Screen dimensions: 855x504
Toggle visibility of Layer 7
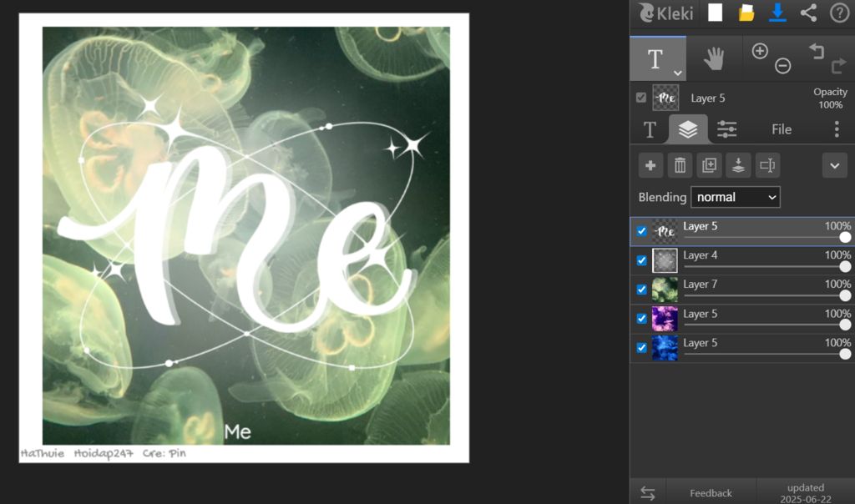pyautogui.click(x=642, y=290)
